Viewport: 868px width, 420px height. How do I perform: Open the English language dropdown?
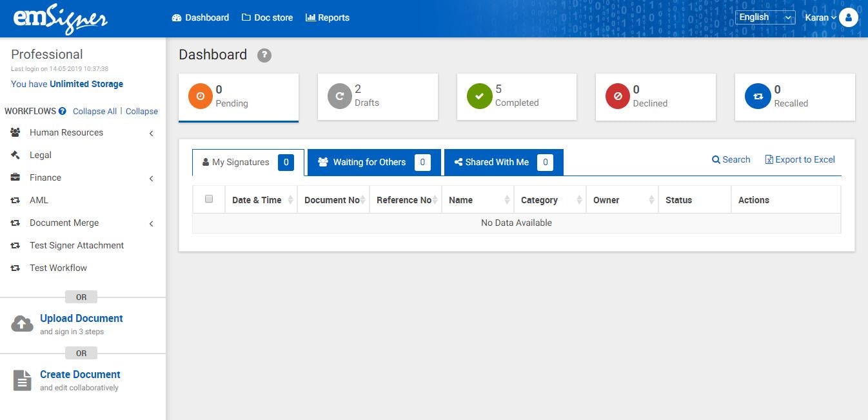point(765,17)
